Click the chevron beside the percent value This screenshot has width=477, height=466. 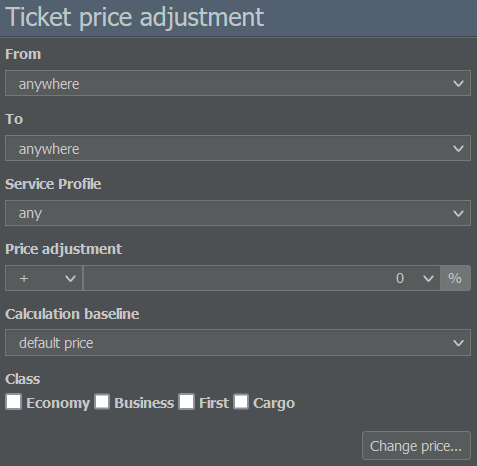428,278
